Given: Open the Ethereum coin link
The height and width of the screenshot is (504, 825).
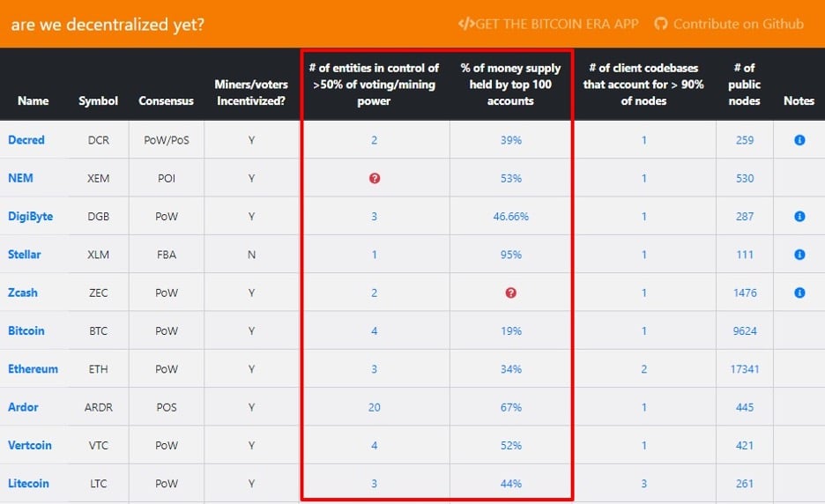Looking at the screenshot, I should click(x=33, y=369).
